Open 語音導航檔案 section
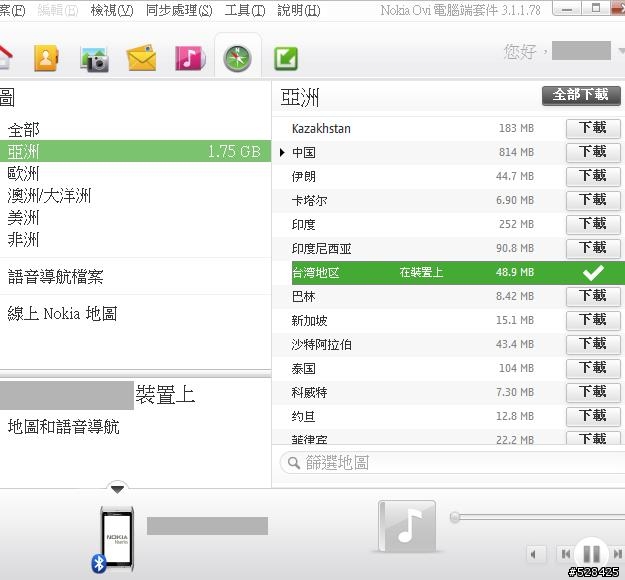Image resolution: width=625 pixels, height=580 pixels. (56, 277)
